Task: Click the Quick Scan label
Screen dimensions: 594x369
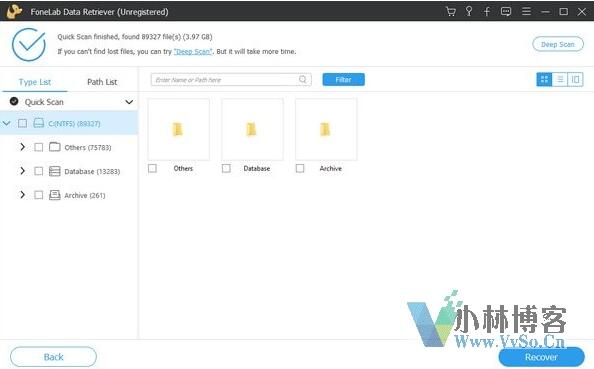Action: pyautogui.click(x=44, y=102)
